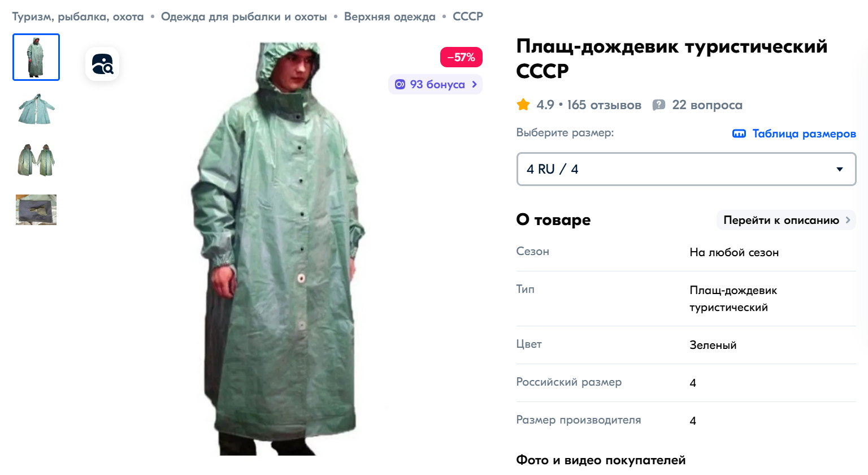
Task: Click the gold rating star icon
Action: tap(523, 105)
